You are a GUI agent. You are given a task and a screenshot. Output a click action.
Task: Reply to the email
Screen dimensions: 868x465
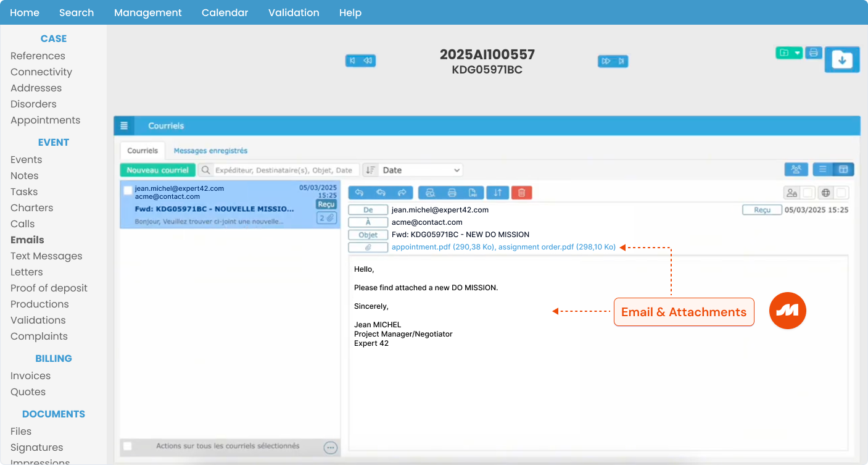click(359, 193)
